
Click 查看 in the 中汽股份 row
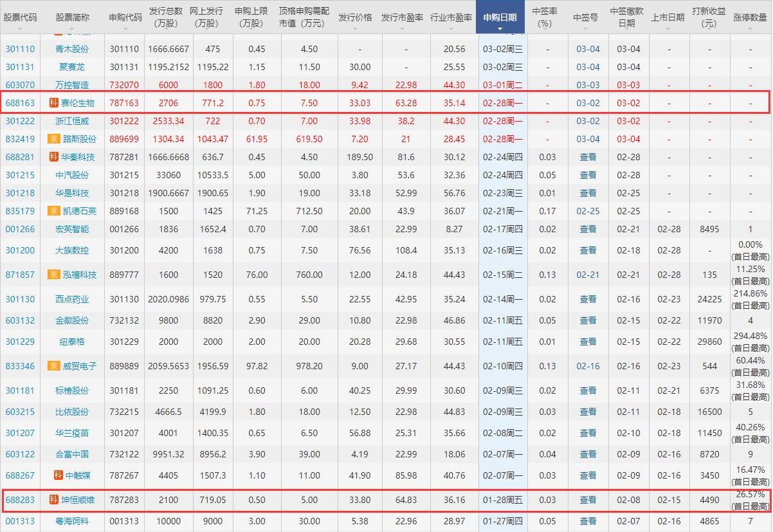point(588,175)
